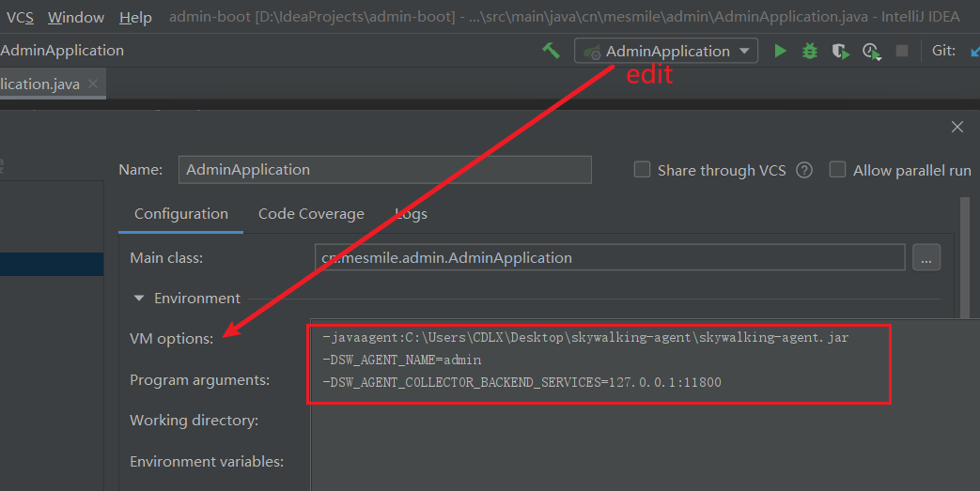The width and height of the screenshot is (980, 491).
Task: Click the grey Stop square icon
Action: [902, 51]
